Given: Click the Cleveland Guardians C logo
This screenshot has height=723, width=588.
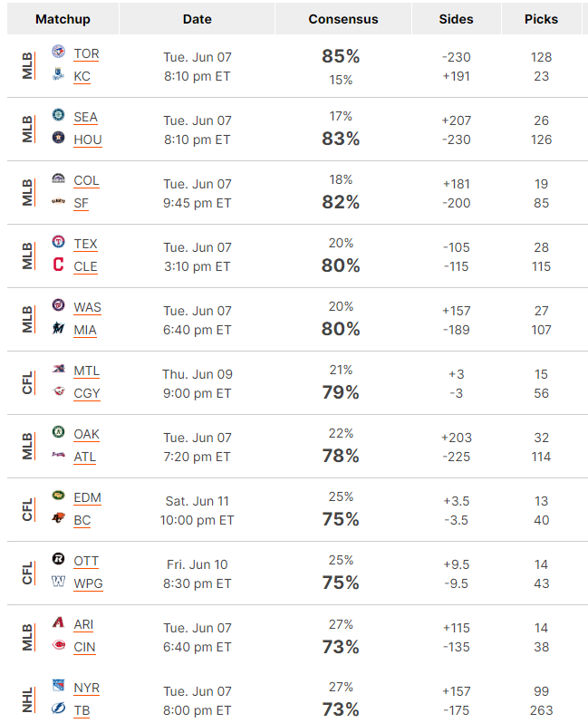Looking at the screenshot, I should 58,265.
